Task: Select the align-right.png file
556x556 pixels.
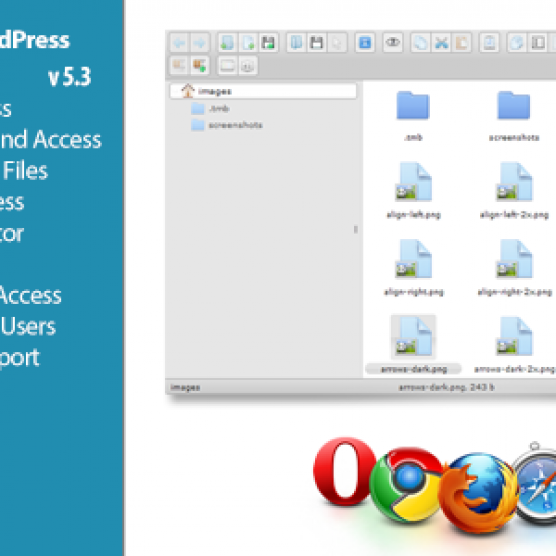Action: click(x=413, y=268)
